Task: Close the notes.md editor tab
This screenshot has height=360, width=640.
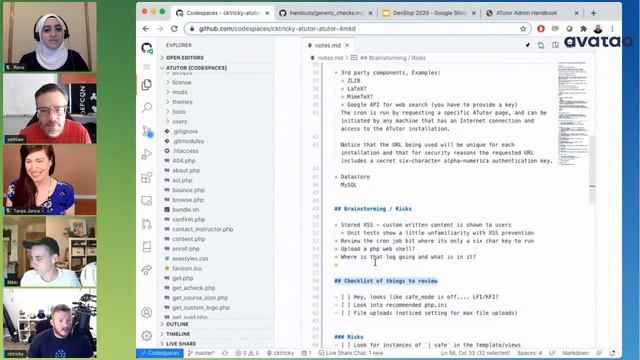Action: [x=347, y=45]
